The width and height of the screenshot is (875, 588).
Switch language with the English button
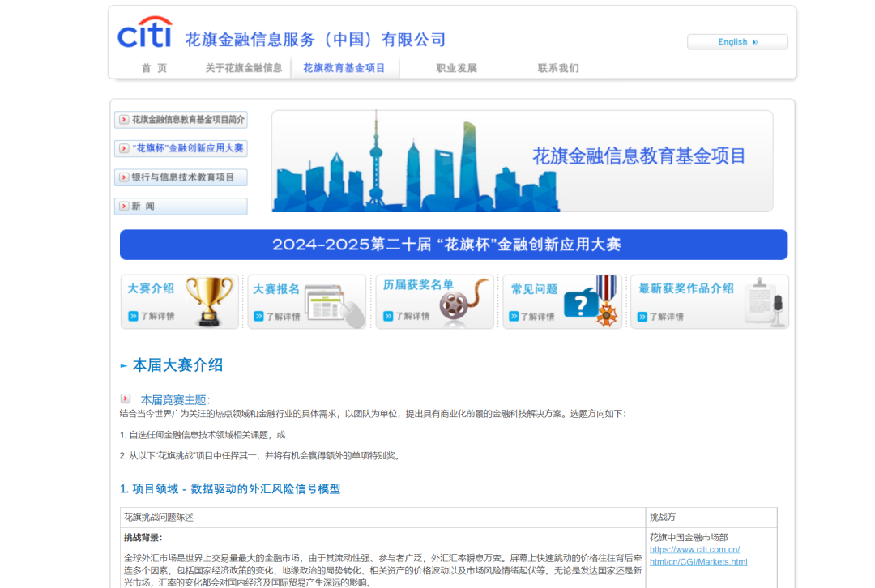[x=737, y=42]
